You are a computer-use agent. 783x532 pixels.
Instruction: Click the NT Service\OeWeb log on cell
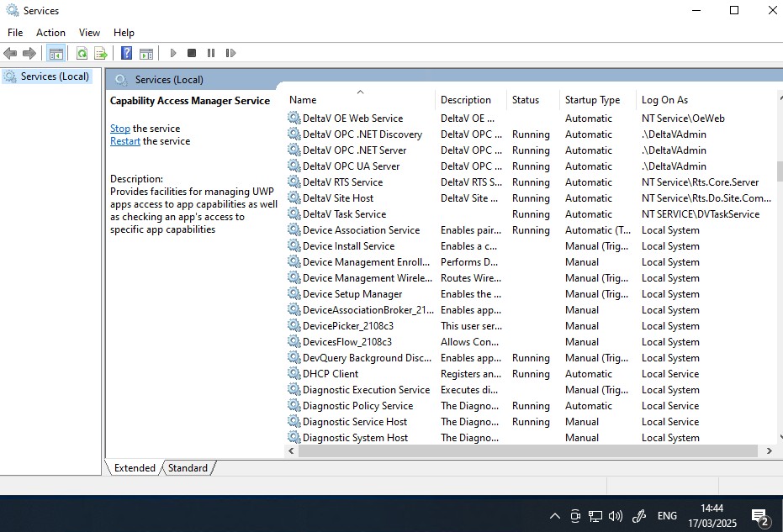point(683,119)
